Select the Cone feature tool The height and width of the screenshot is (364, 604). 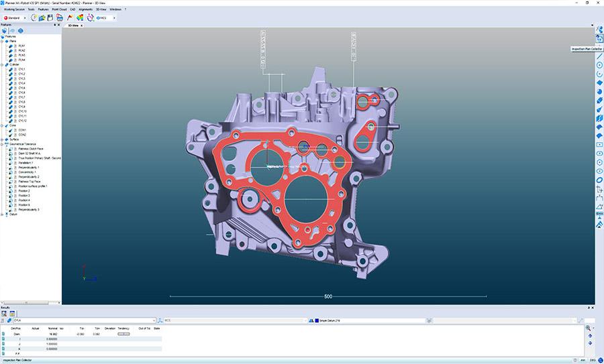[599, 109]
